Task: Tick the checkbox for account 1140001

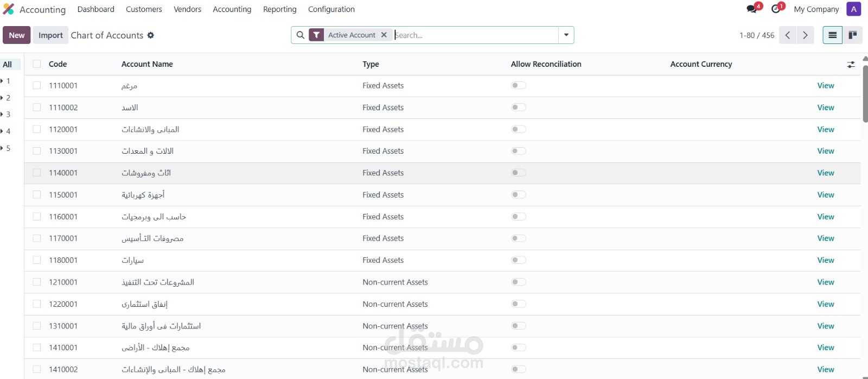Action: 37,173
